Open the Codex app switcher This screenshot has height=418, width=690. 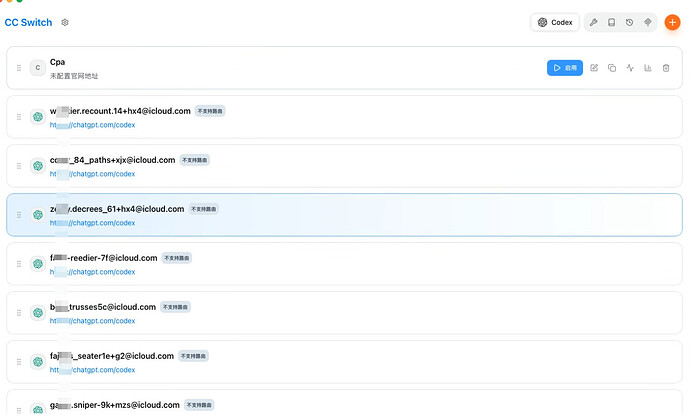[x=555, y=22]
